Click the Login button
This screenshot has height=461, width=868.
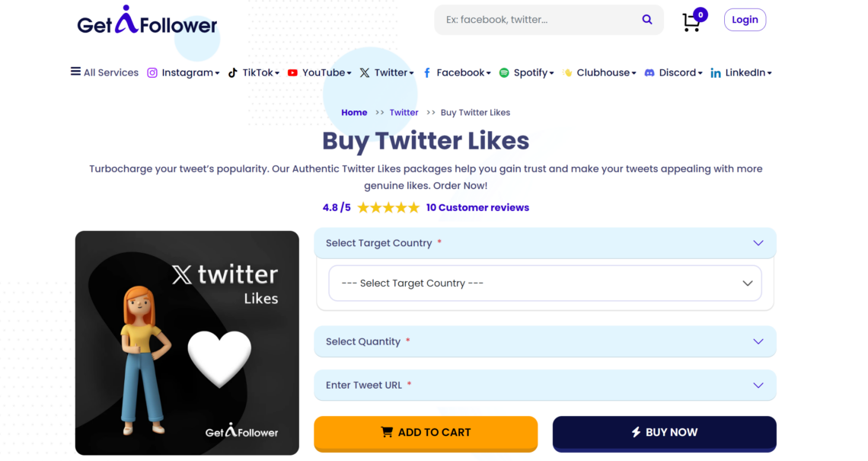pos(745,20)
